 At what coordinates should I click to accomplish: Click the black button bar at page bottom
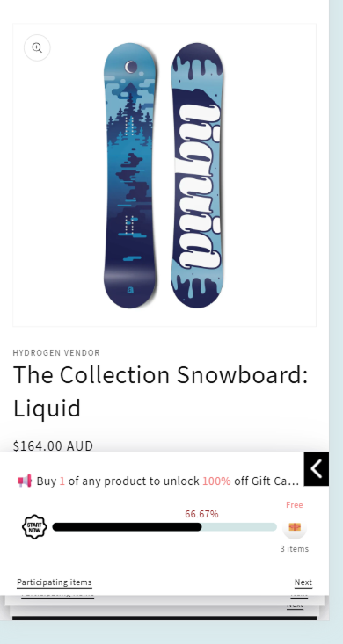(x=164, y=619)
